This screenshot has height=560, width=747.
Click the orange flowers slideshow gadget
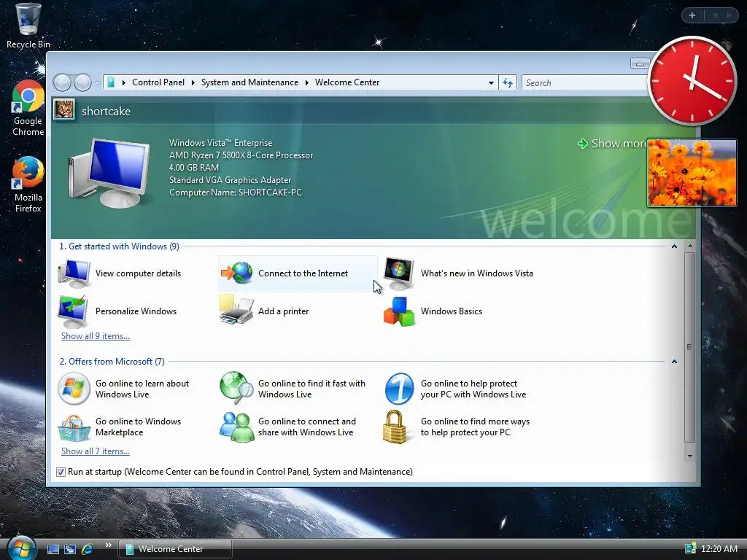point(692,173)
